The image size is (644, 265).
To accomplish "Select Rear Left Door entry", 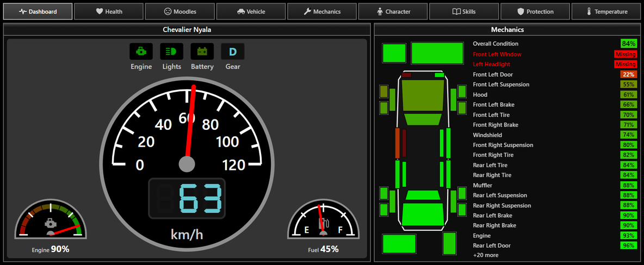I will (x=554, y=245).
